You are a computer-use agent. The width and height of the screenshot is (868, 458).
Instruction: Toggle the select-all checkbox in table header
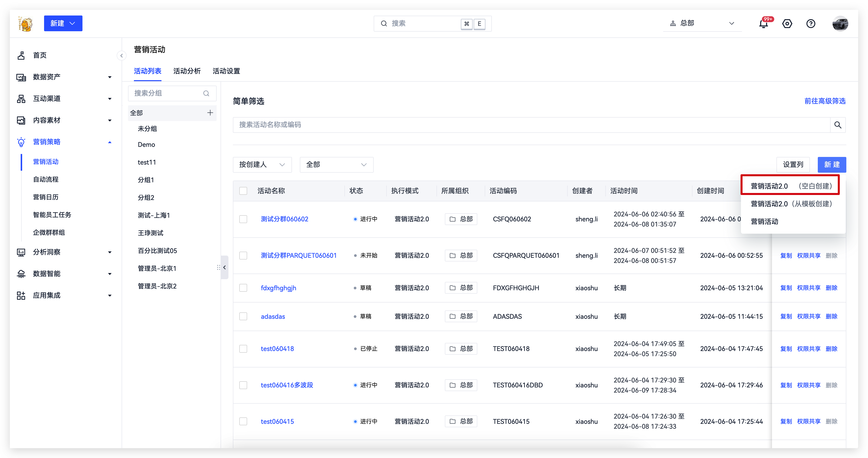[243, 191]
